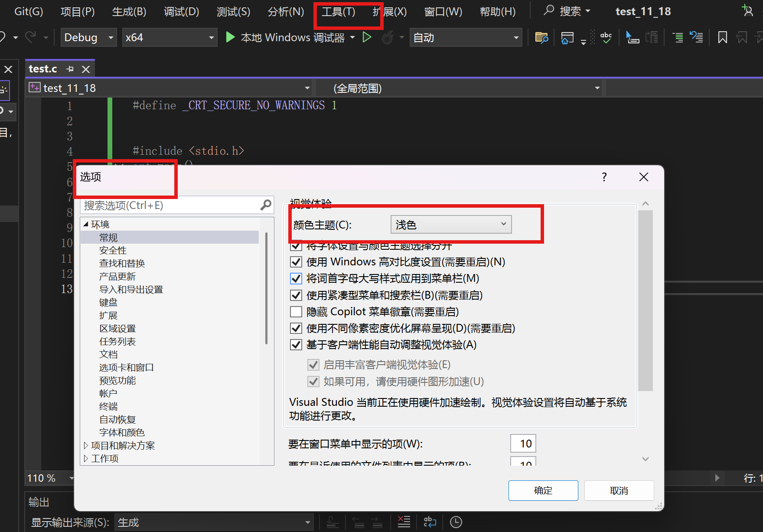Select 字体和颜色 in the options tree
This screenshot has height=532, width=763.
coord(122,432)
